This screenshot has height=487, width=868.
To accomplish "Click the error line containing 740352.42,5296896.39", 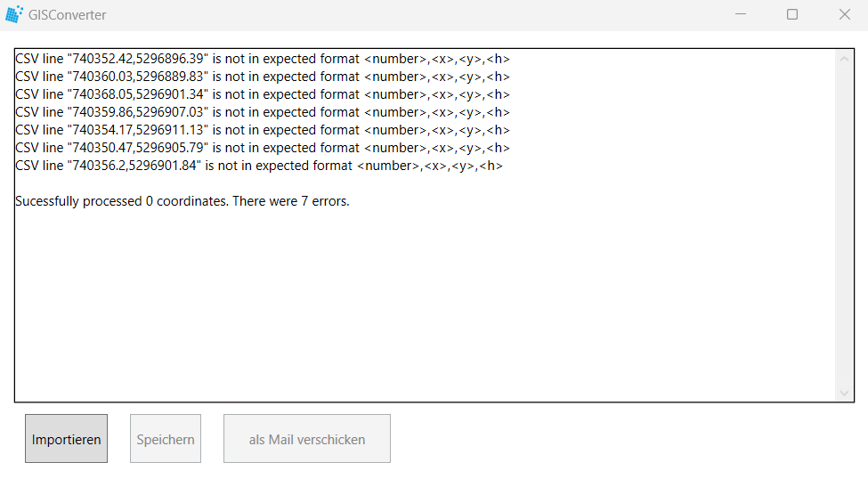I will click(x=263, y=59).
